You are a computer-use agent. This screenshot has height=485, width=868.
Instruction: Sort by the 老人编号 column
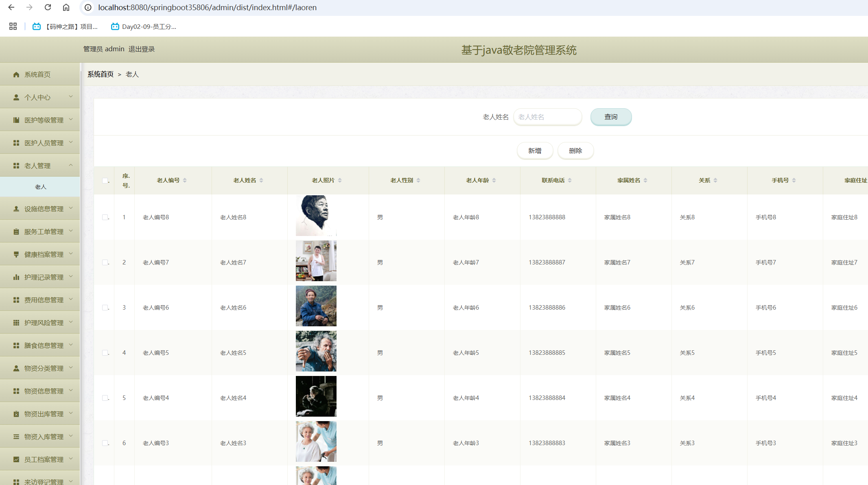[x=185, y=180]
